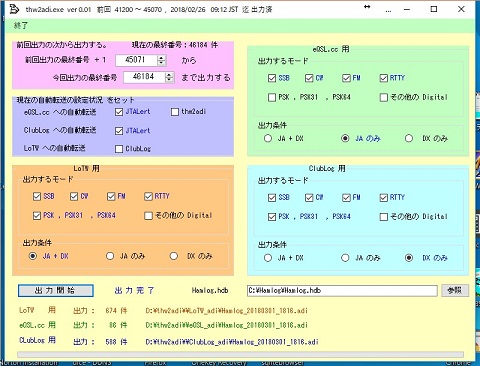Click the 現在の最終番号：46184 件 text
This screenshot has height=366, width=480.
point(175,45)
